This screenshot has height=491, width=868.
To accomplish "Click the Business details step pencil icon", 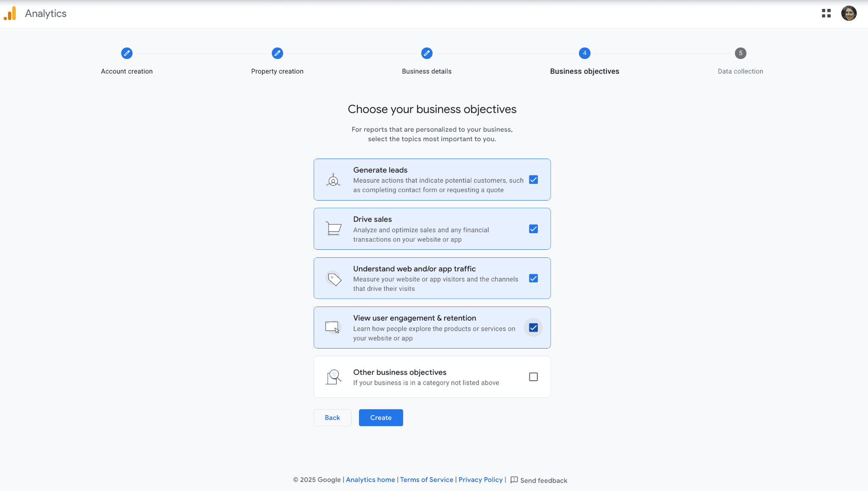I will point(427,53).
